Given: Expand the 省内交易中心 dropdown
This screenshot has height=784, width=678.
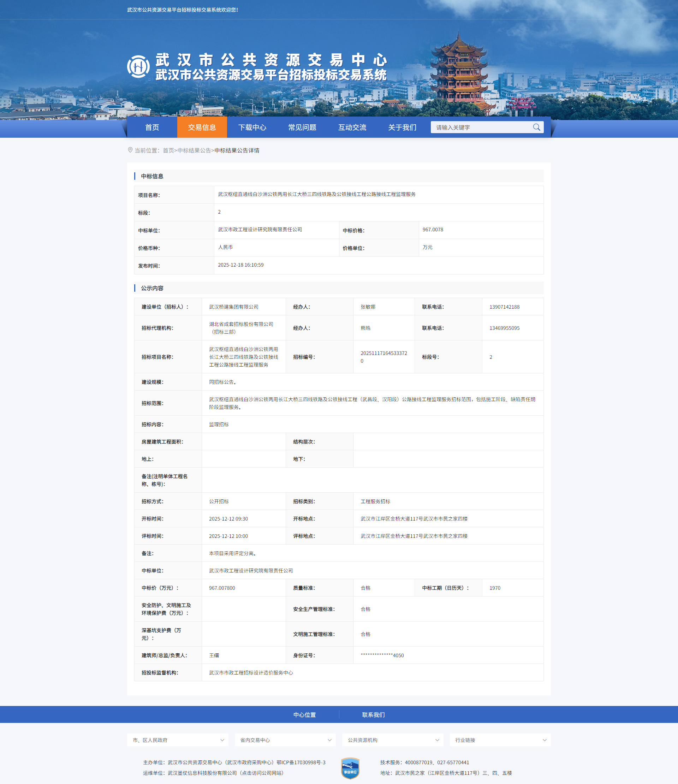Looking at the screenshot, I should click(285, 740).
